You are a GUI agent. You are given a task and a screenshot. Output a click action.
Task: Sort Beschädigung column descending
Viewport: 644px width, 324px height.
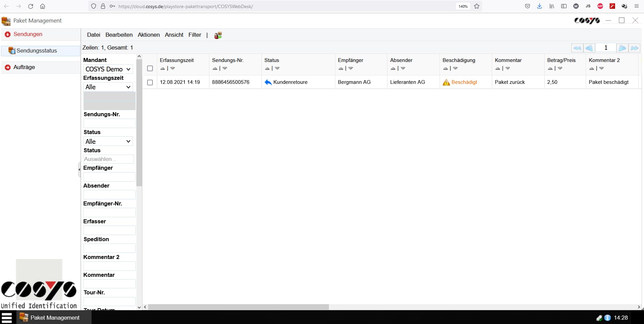(x=455, y=68)
